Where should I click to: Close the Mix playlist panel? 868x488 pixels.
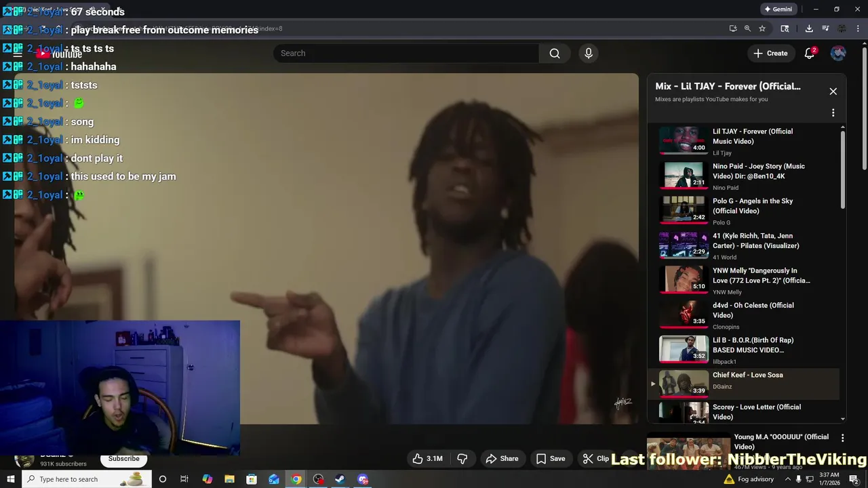click(x=833, y=91)
